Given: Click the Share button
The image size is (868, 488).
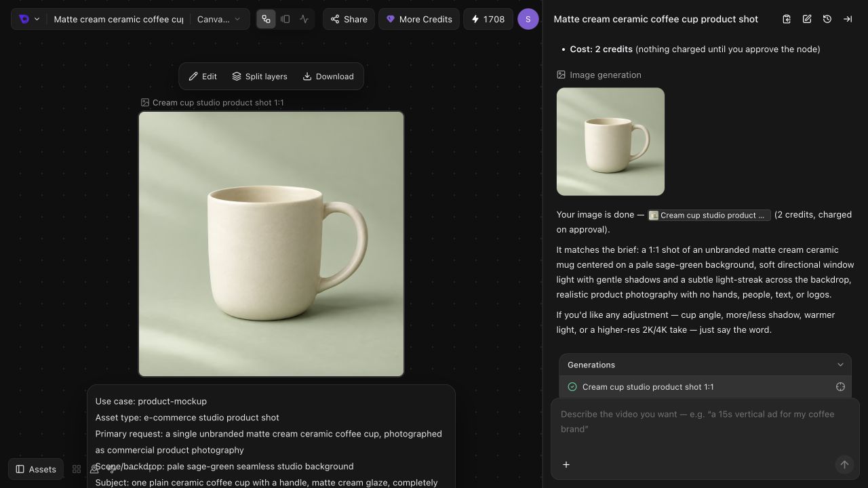Looking at the screenshot, I should point(349,19).
